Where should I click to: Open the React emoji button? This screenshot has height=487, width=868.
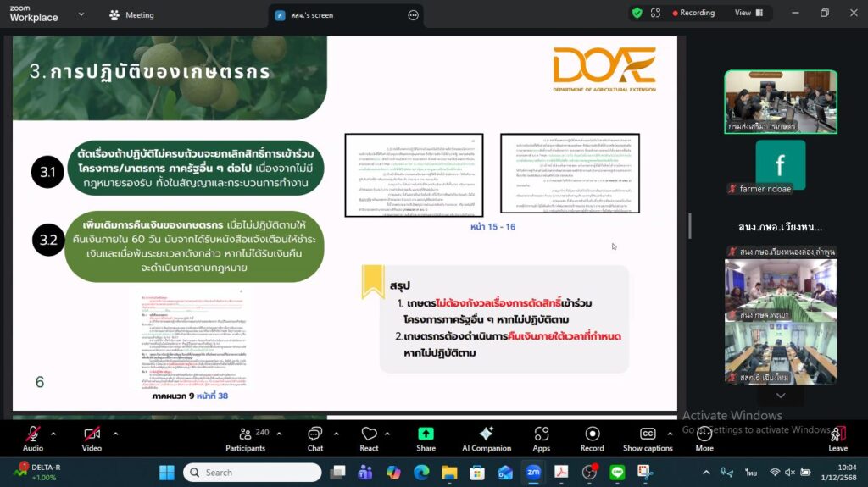pos(369,438)
